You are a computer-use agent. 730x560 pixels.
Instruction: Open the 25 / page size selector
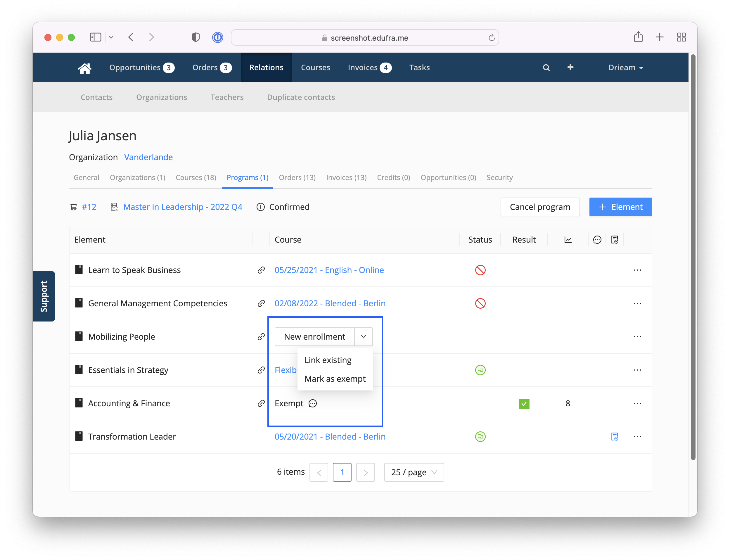[x=414, y=472]
